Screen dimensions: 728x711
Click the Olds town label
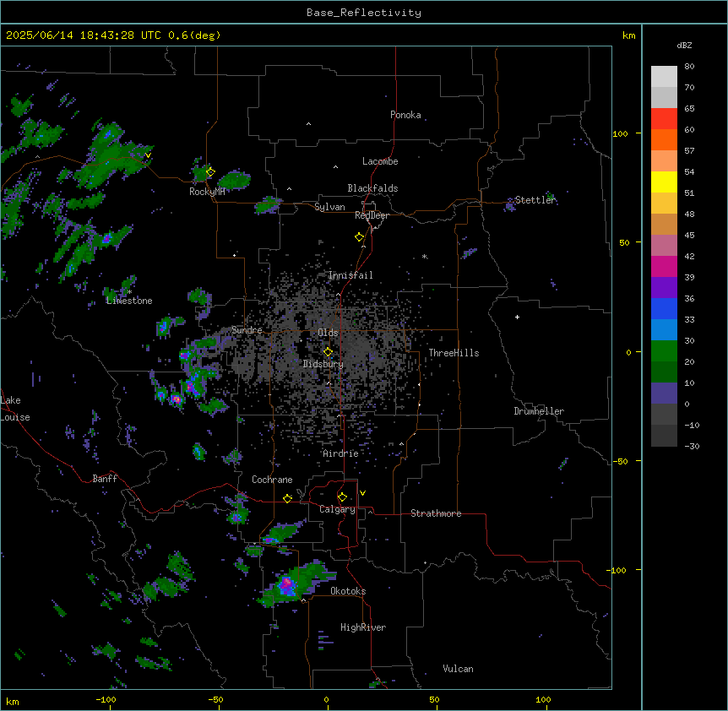click(328, 333)
